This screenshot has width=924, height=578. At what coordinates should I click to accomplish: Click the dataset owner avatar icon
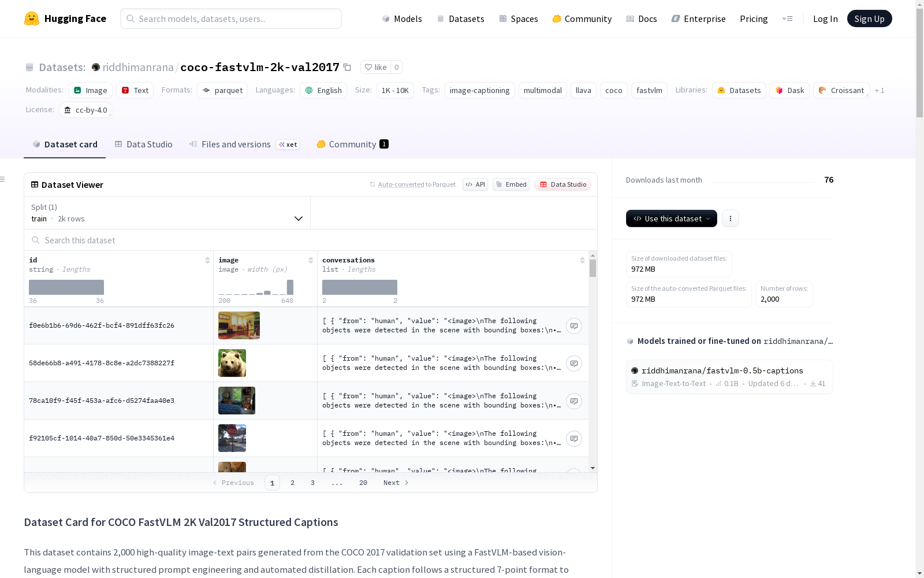tap(96, 67)
